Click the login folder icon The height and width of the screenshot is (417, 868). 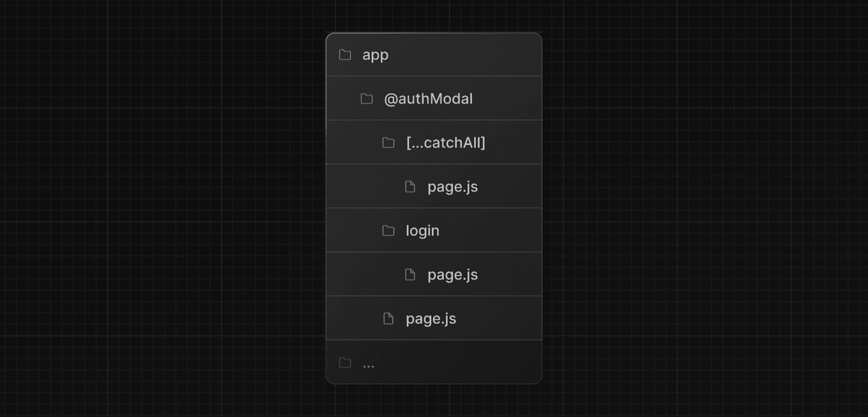[x=388, y=231]
